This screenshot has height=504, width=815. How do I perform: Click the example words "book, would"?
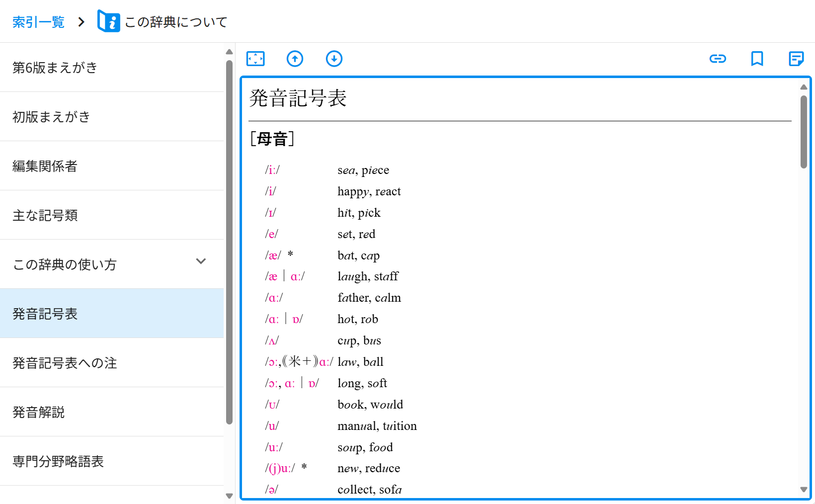(x=370, y=405)
